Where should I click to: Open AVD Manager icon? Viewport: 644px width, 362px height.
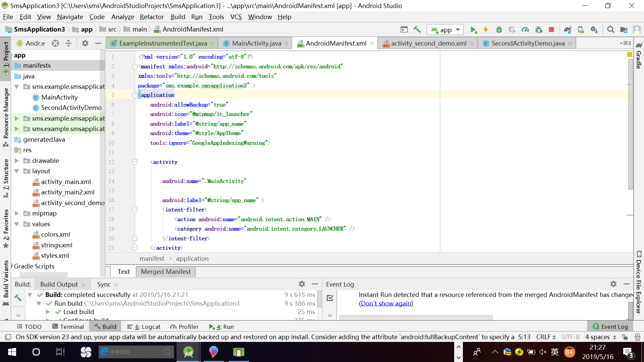581,30
